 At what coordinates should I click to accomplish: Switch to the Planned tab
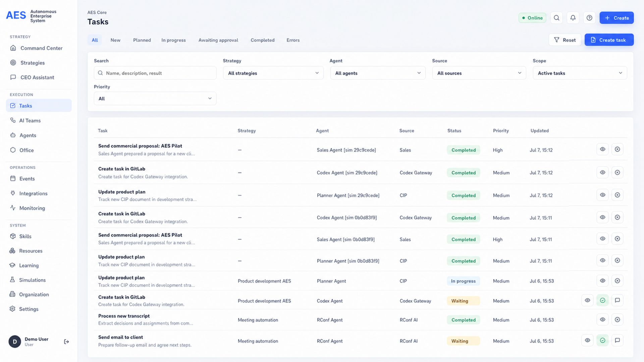pos(142,40)
